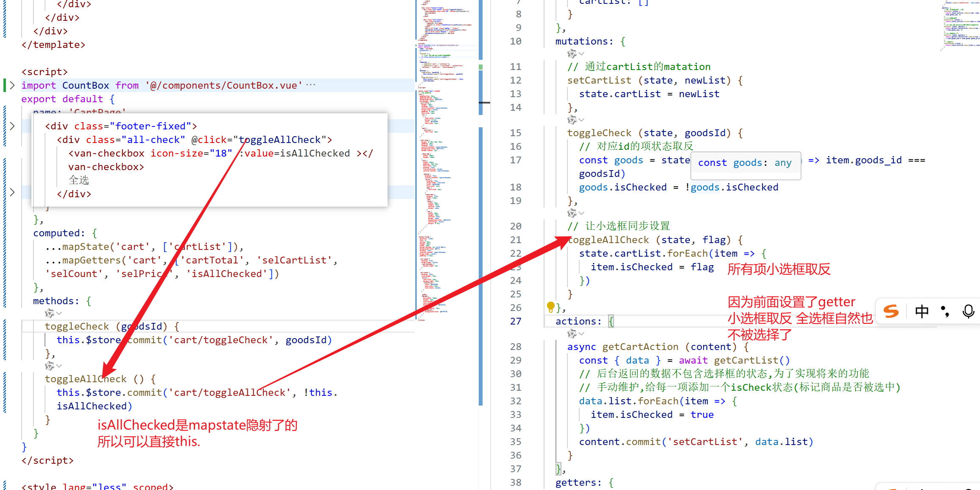Expand folded ellipsis after CountBox.vue import

(311, 85)
